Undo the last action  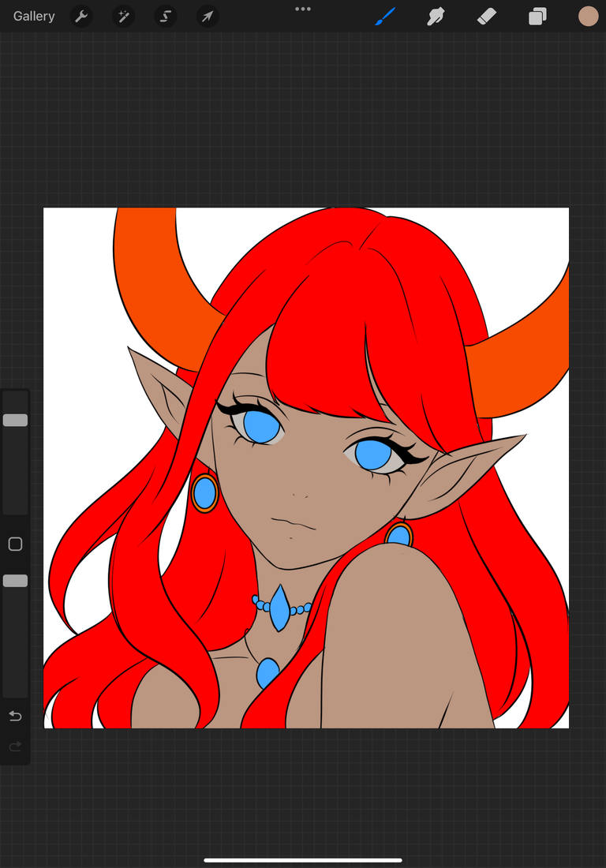tap(16, 716)
